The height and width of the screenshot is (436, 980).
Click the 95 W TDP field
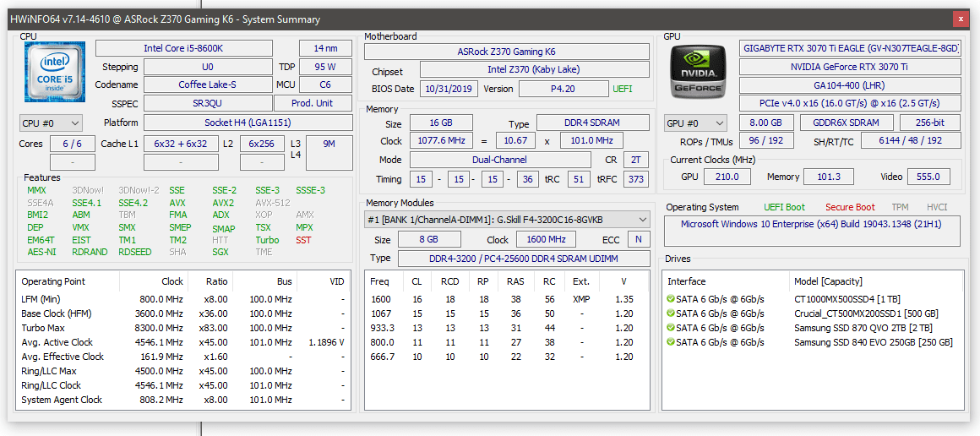pos(325,66)
